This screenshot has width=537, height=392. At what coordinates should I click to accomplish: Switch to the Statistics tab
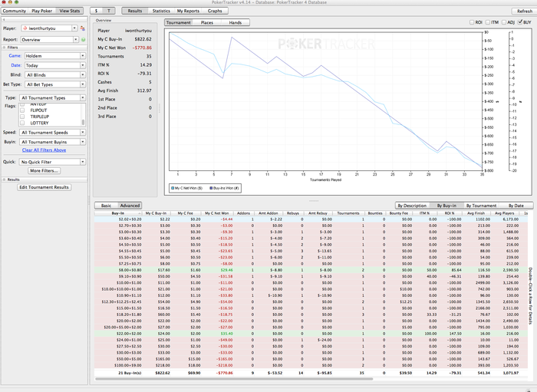[161, 12]
